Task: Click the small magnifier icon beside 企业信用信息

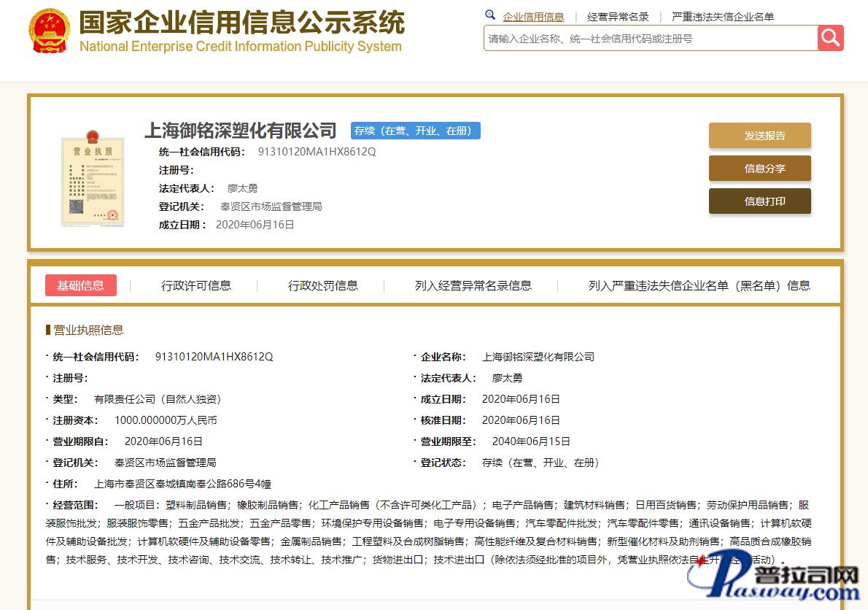Action: pyautogui.click(x=490, y=15)
